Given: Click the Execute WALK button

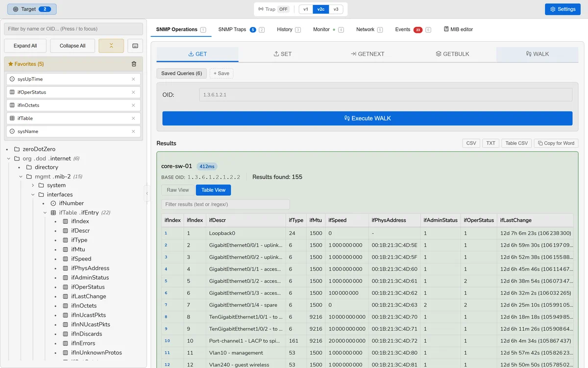Looking at the screenshot, I should tap(367, 118).
